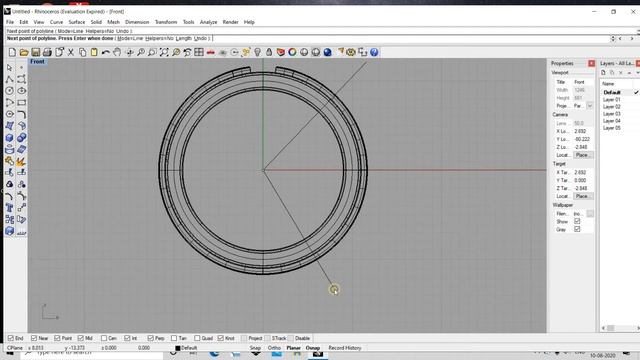Create a new file with the New icon
This screenshot has height=360, width=640.
[x=12, y=52]
